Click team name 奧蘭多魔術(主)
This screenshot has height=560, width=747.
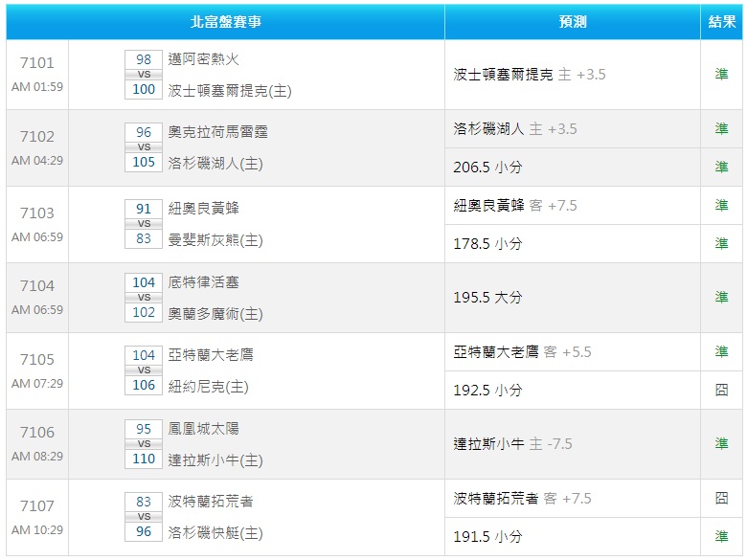pos(215,314)
